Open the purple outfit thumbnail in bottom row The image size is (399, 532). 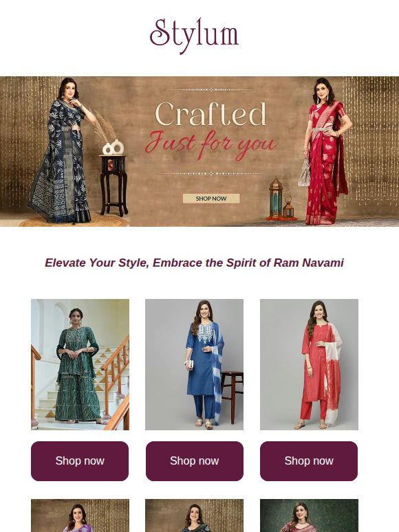point(80,516)
